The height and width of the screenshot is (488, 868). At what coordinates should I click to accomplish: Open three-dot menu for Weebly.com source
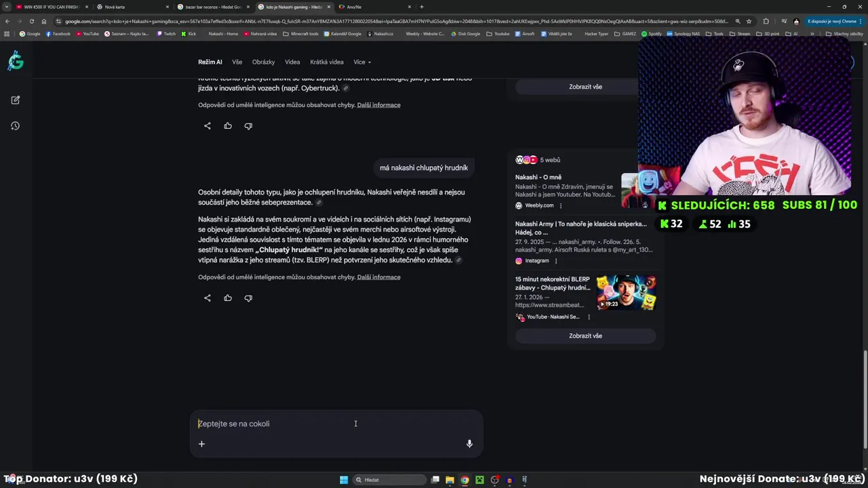(x=561, y=205)
